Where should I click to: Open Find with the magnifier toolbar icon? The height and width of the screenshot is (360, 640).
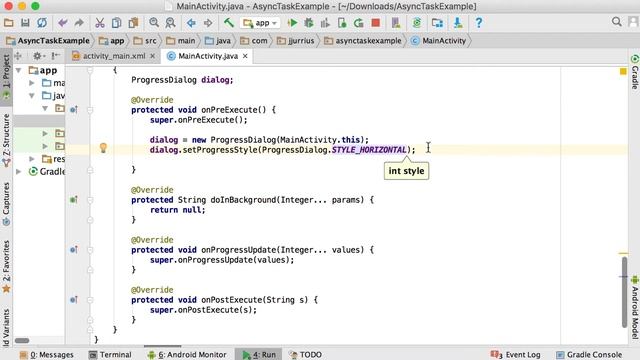coord(154,23)
